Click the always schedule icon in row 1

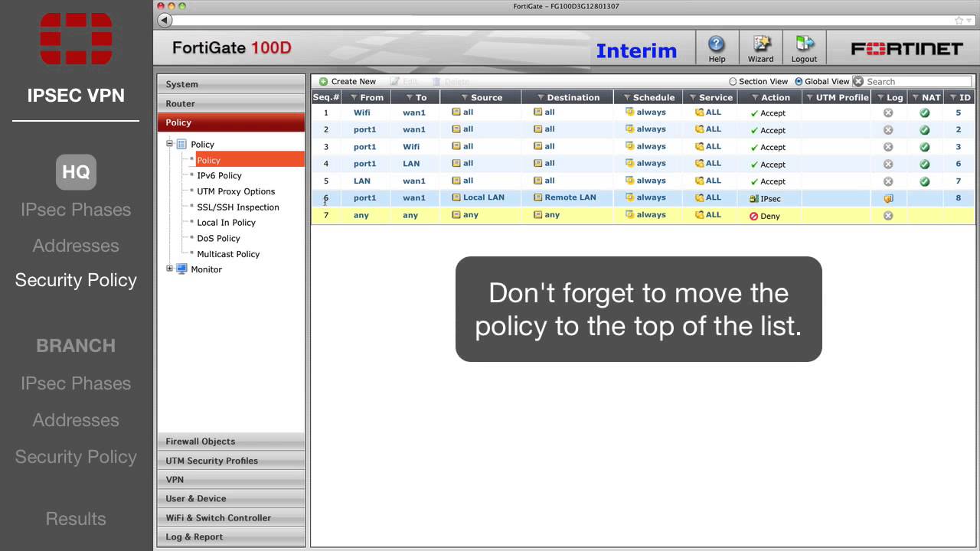[x=630, y=112]
